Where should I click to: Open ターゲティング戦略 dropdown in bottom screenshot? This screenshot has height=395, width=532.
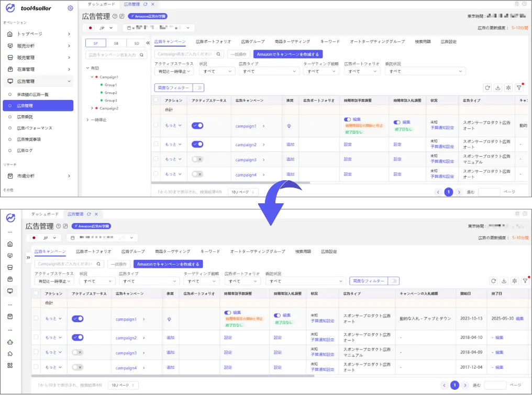[202, 281]
